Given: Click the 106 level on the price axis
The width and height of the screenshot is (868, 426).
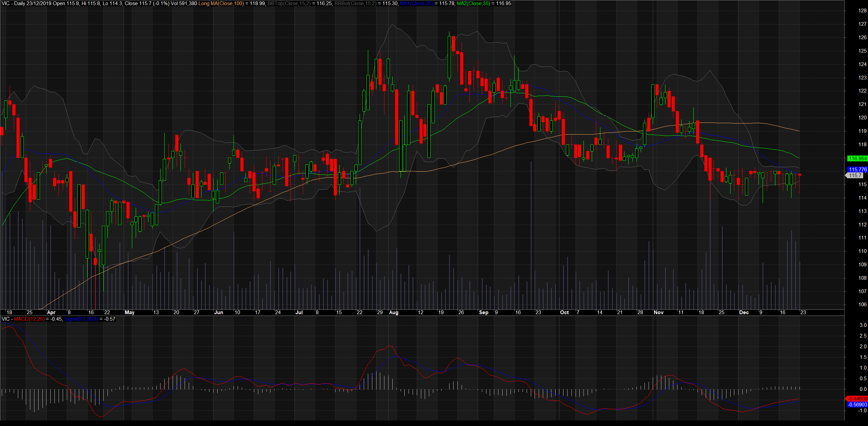Looking at the screenshot, I should point(862,305).
